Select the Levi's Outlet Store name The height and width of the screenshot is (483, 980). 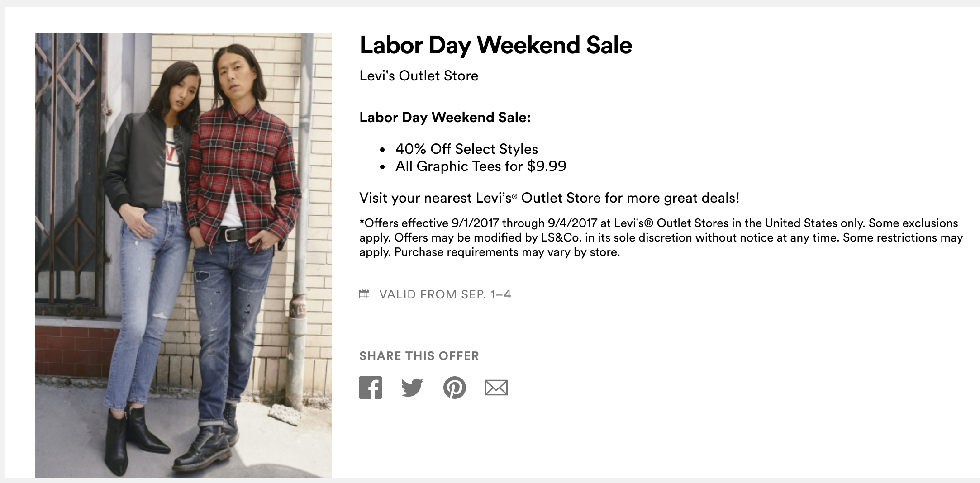pyautogui.click(x=419, y=76)
